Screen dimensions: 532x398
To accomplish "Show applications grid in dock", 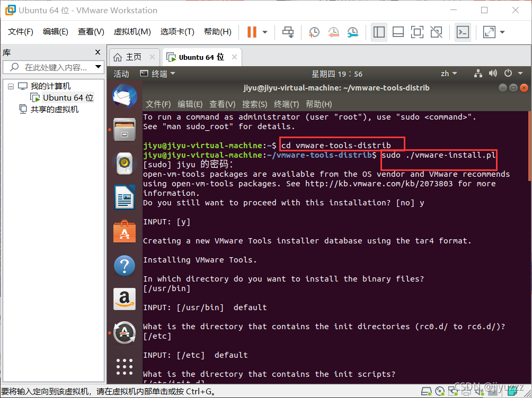I will (x=125, y=367).
